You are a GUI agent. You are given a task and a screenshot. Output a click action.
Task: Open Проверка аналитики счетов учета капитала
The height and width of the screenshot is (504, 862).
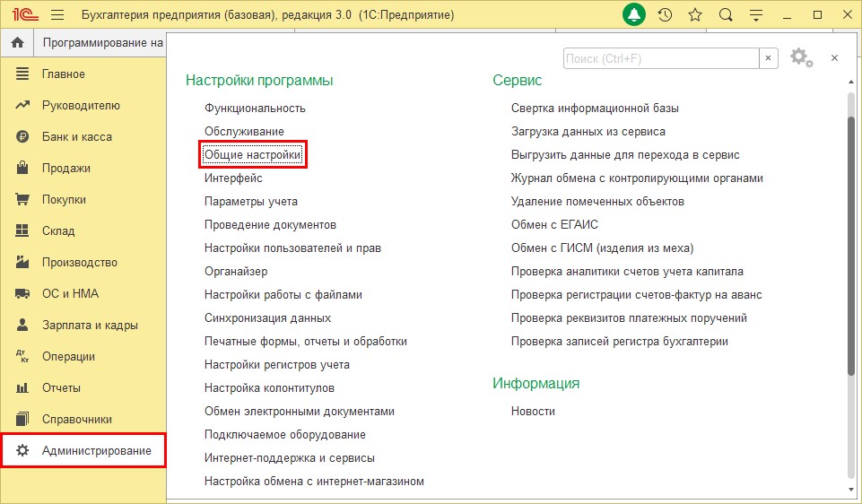pos(627,271)
